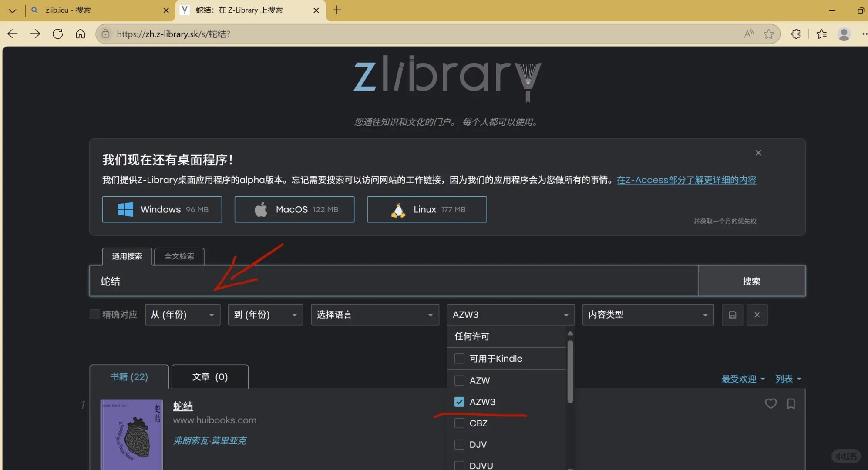Viewport: 868px width, 470px height.
Task: Save the current search filters
Action: [733, 315]
